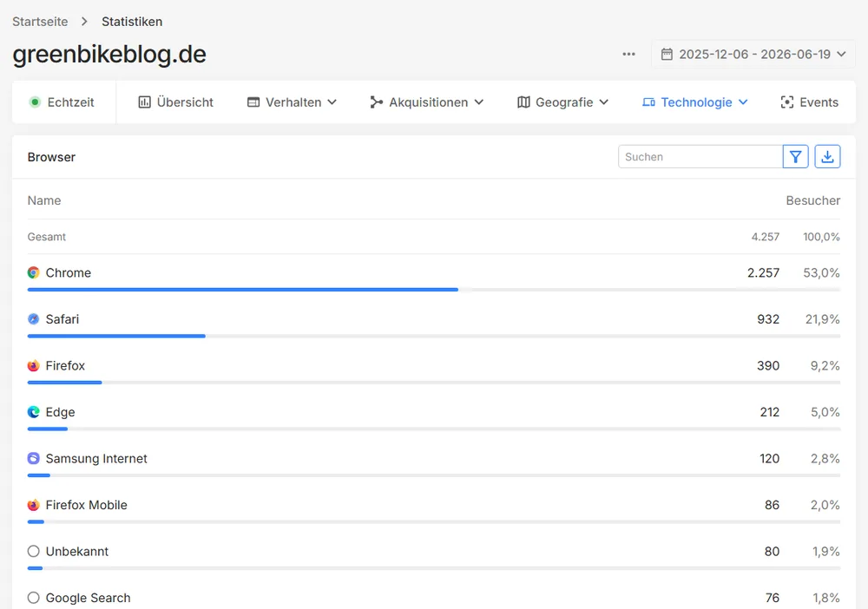Click the Firefox Mobile browser name

86,505
